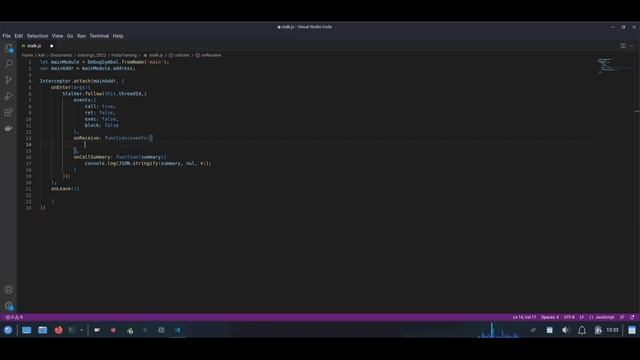Open the Docker view in activity bar
This screenshot has height=360, width=640.
(9, 128)
